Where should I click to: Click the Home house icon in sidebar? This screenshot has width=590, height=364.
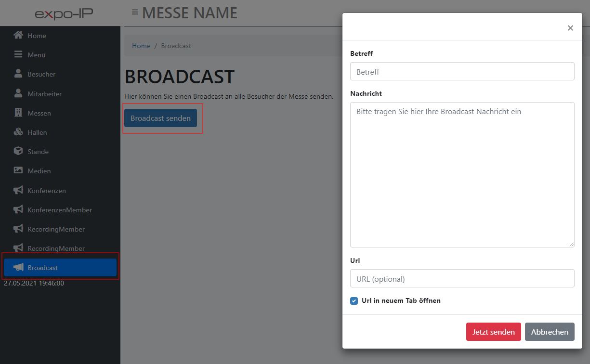coord(18,35)
